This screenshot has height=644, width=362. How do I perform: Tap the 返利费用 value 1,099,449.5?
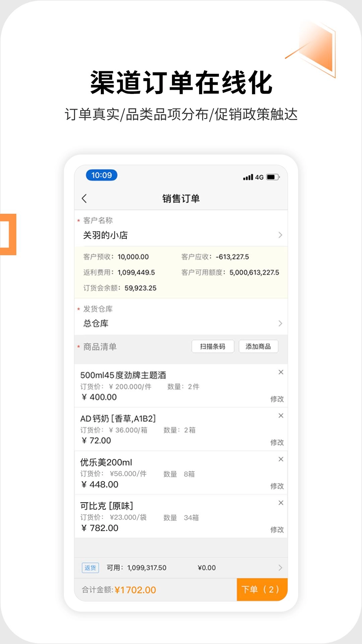coord(136,272)
